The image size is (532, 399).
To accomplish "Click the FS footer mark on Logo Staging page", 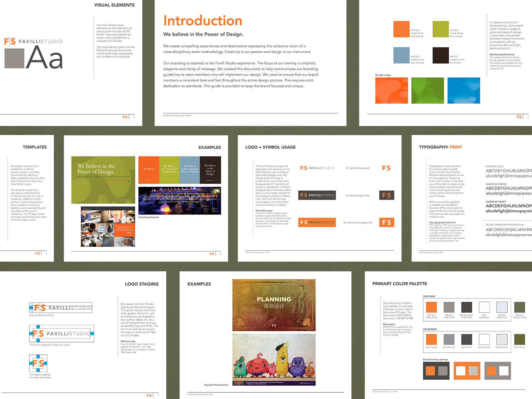I will point(149,396).
